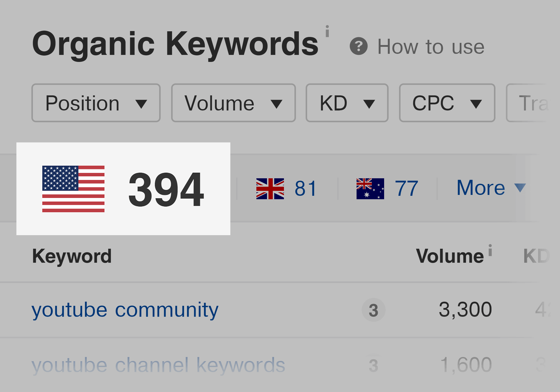Viewport: 560px width, 392px height.
Task: Open the youtube channel keywords link
Action: 158,366
